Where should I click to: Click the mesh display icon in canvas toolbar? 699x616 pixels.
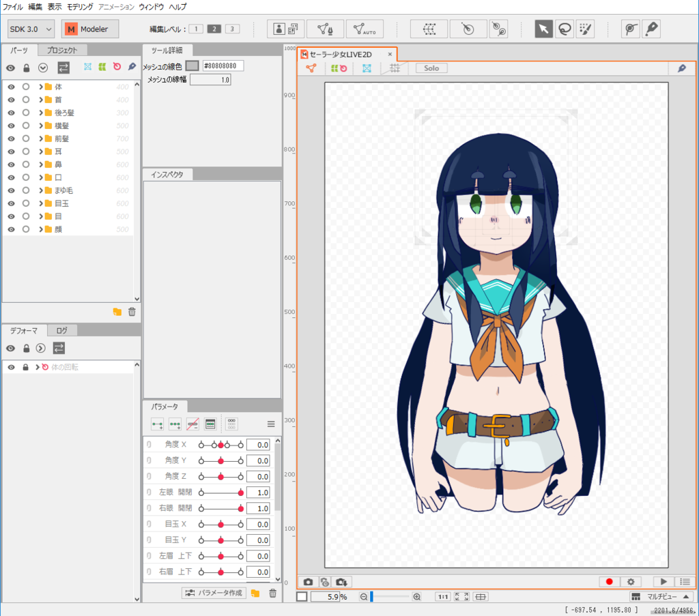311,68
